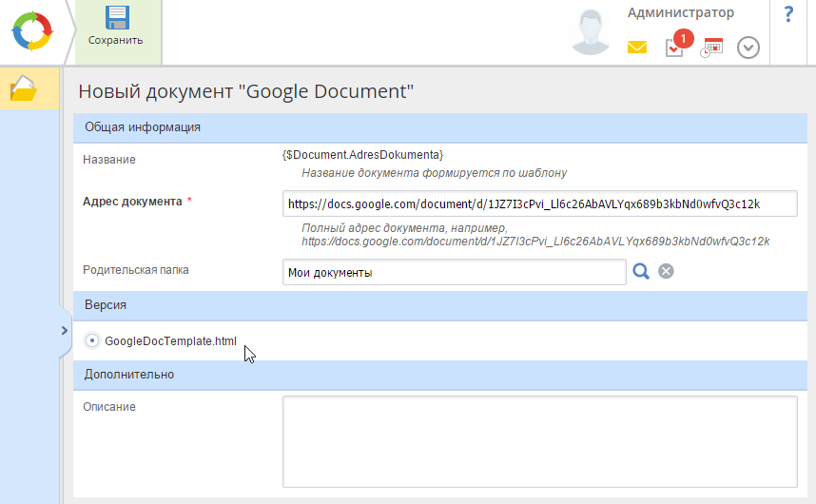Focus the Описание text area

point(538,441)
